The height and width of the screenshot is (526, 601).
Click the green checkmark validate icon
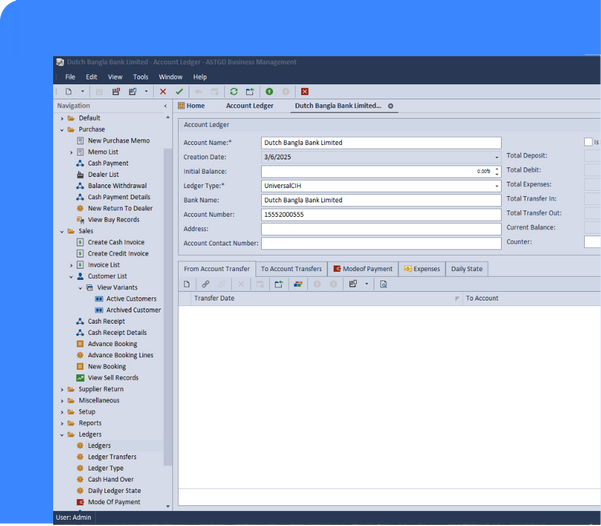click(x=179, y=92)
